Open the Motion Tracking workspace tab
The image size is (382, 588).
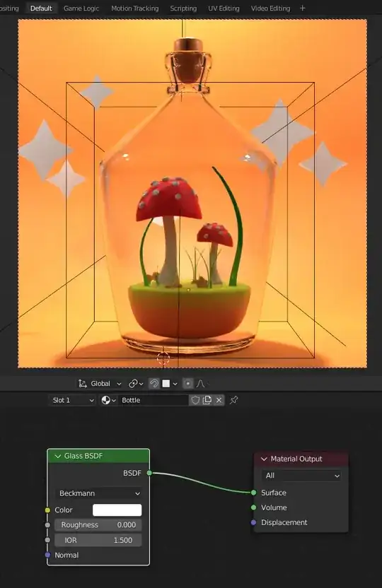[134, 8]
